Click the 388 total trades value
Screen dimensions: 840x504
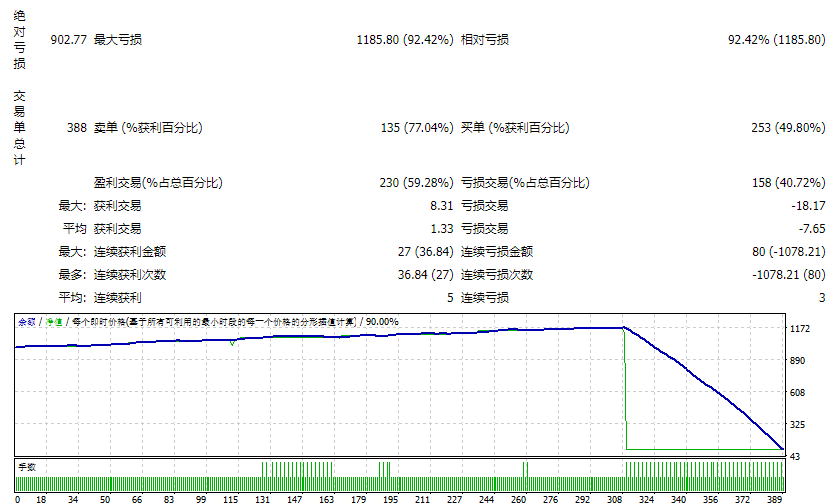tap(76, 128)
